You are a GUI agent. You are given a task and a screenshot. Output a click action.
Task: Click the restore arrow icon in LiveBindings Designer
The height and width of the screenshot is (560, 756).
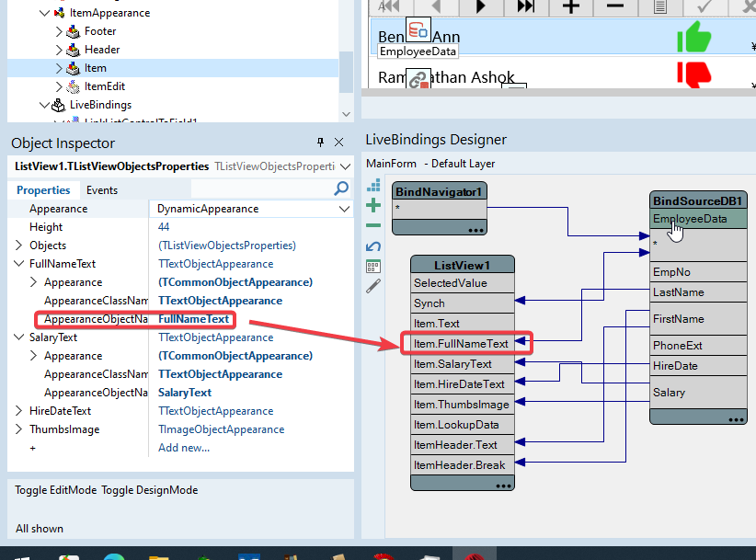373,246
